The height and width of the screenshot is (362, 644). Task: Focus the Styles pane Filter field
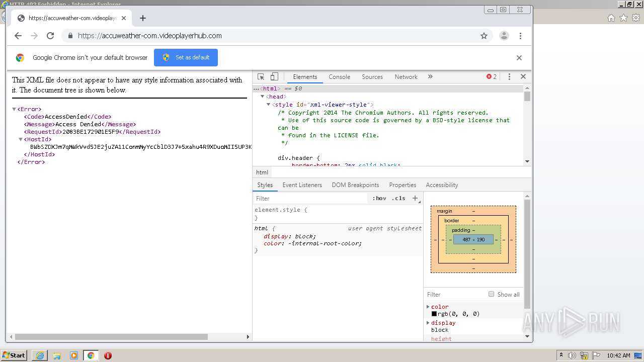point(311,198)
